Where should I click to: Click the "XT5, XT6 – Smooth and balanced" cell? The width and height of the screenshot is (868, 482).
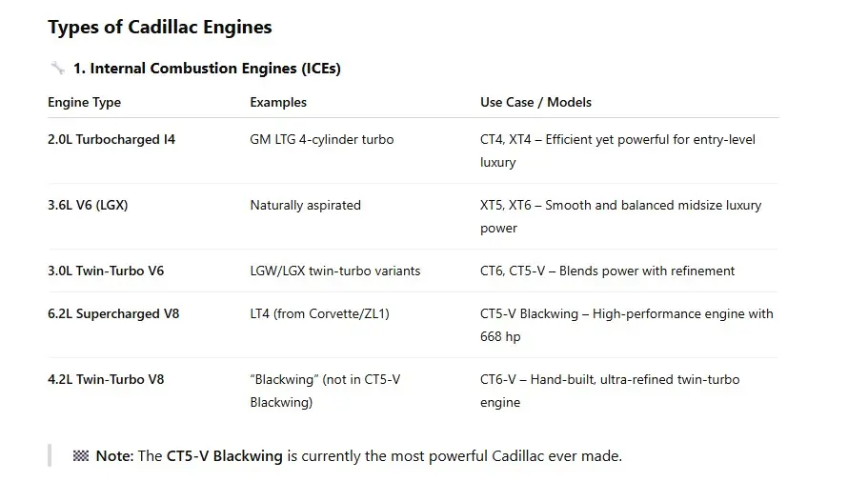click(620, 216)
